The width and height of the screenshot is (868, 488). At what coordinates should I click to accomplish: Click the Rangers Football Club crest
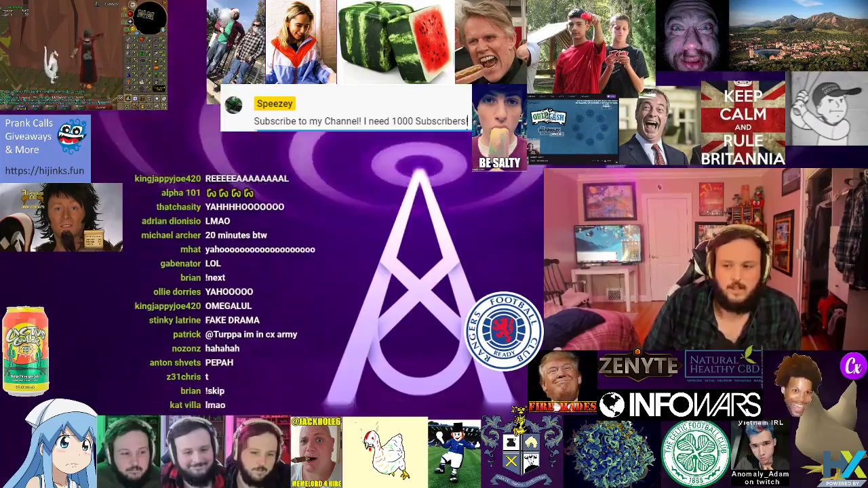tap(503, 331)
